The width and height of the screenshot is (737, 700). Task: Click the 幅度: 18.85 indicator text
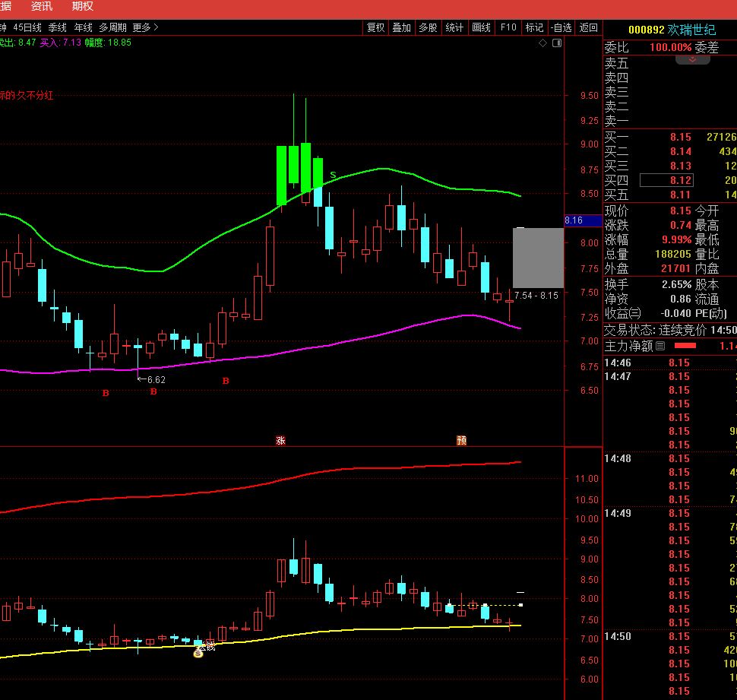[x=108, y=43]
